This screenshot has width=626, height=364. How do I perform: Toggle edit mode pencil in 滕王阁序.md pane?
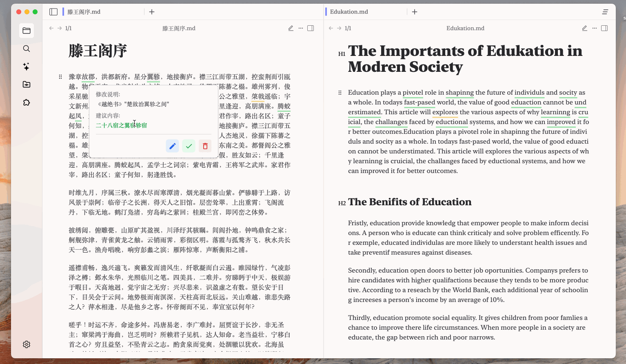click(291, 28)
